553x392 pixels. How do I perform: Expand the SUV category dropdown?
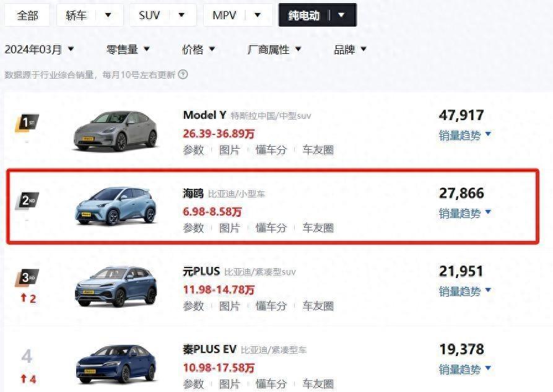pos(163,15)
